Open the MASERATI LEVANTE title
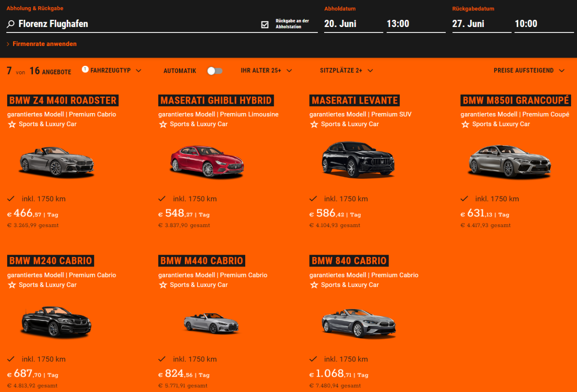Screen dimensions: 577x392 point(355,100)
